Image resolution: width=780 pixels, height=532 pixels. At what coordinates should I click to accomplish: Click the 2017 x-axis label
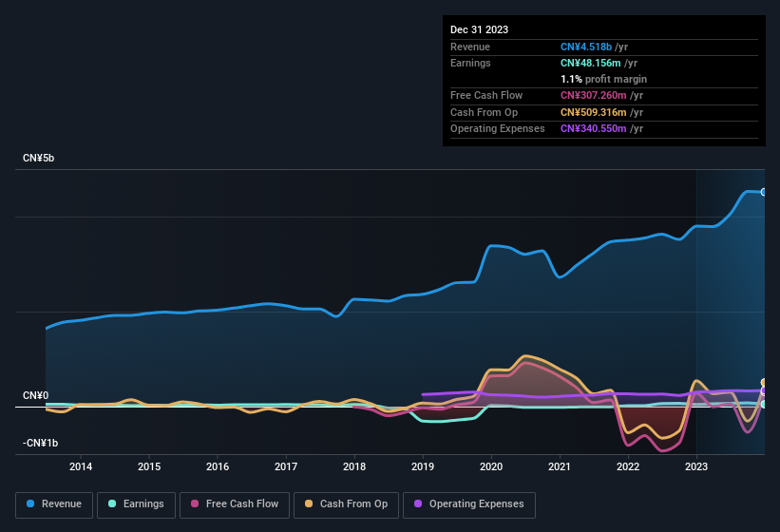(286, 466)
